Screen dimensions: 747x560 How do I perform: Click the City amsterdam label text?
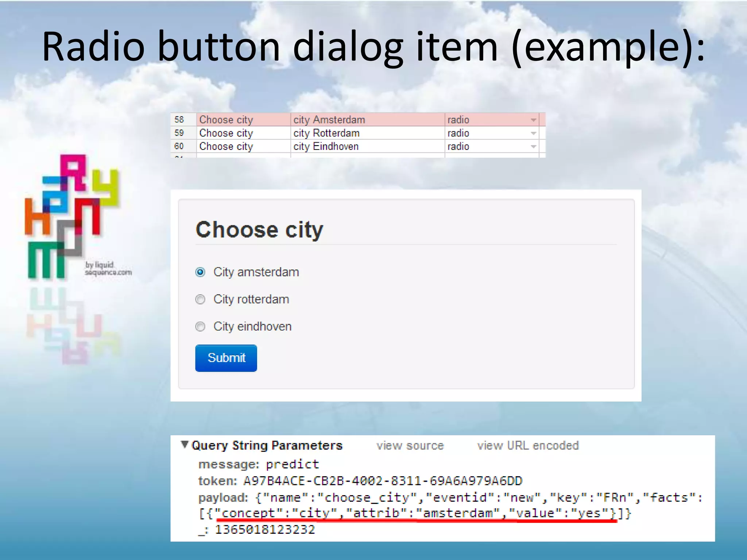click(x=256, y=272)
